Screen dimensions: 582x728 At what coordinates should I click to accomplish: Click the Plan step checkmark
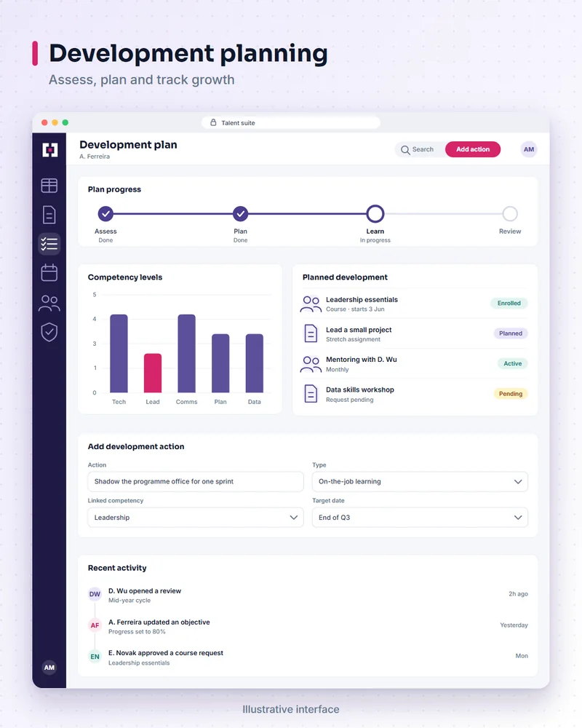(240, 214)
